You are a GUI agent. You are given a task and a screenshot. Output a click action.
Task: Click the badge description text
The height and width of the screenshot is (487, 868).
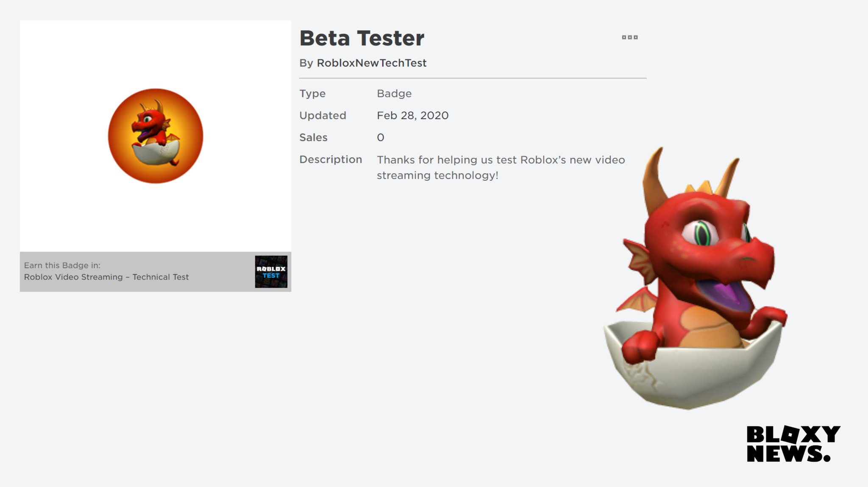tap(501, 167)
